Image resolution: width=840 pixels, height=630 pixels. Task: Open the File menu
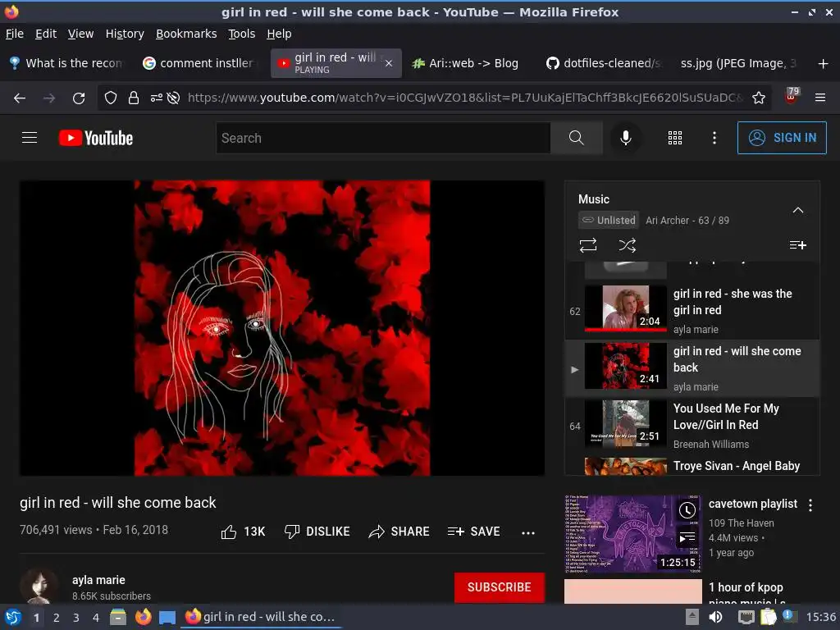15,34
